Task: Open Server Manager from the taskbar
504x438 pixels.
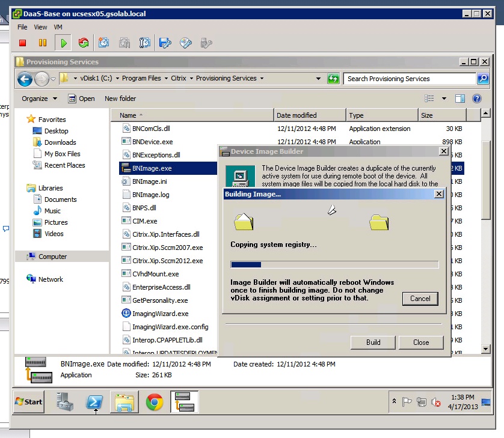Action: coord(65,402)
